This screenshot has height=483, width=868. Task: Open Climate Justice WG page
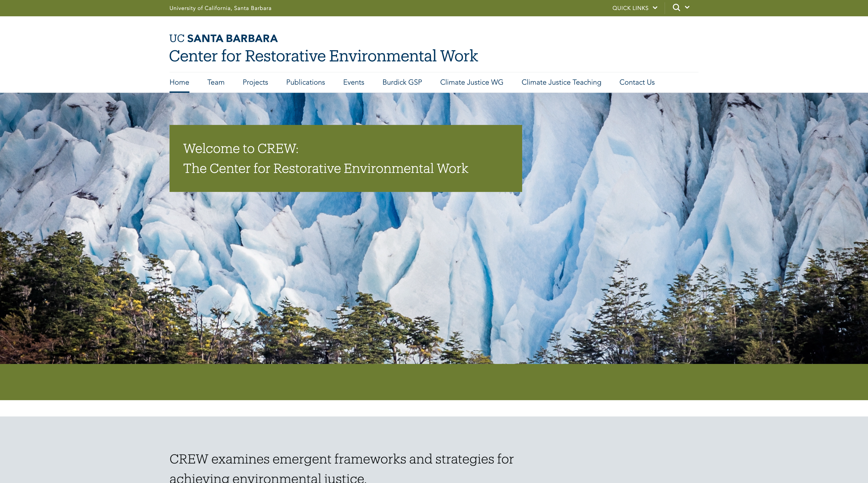(471, 82)
